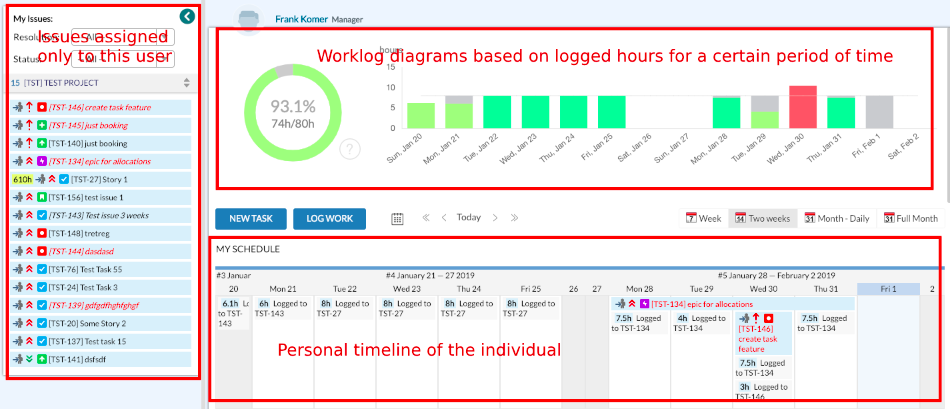Switch to the Two weeks view

(761, 218)
